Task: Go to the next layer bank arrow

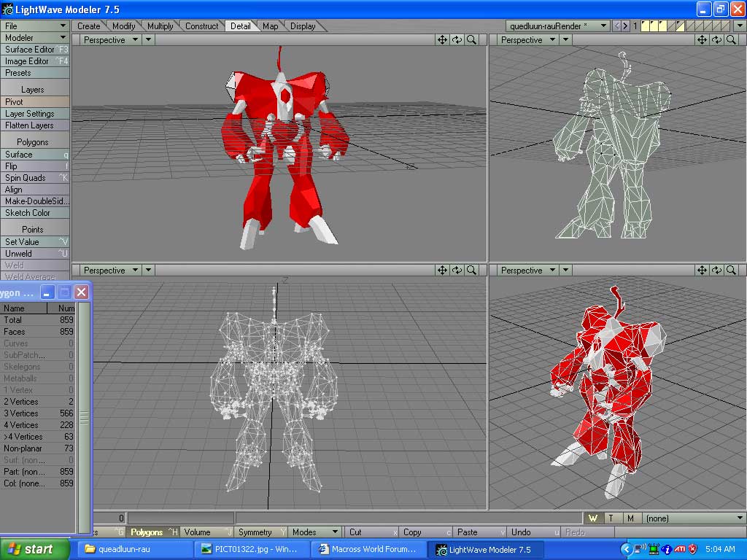Action: pyautogui.click(x=625, y=26)
